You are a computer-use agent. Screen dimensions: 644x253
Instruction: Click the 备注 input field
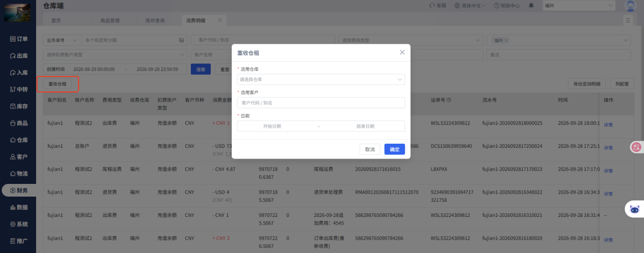click(559, 54)
